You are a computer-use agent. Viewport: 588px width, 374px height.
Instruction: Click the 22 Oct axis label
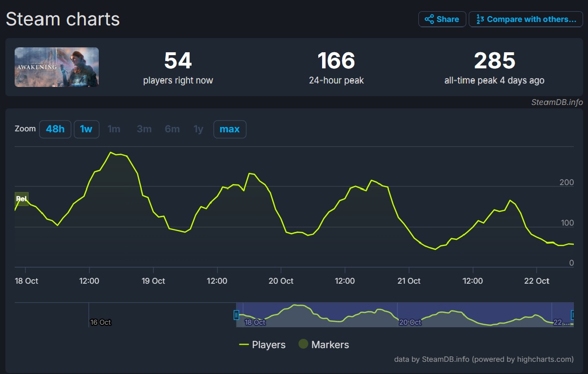[537, 281]
